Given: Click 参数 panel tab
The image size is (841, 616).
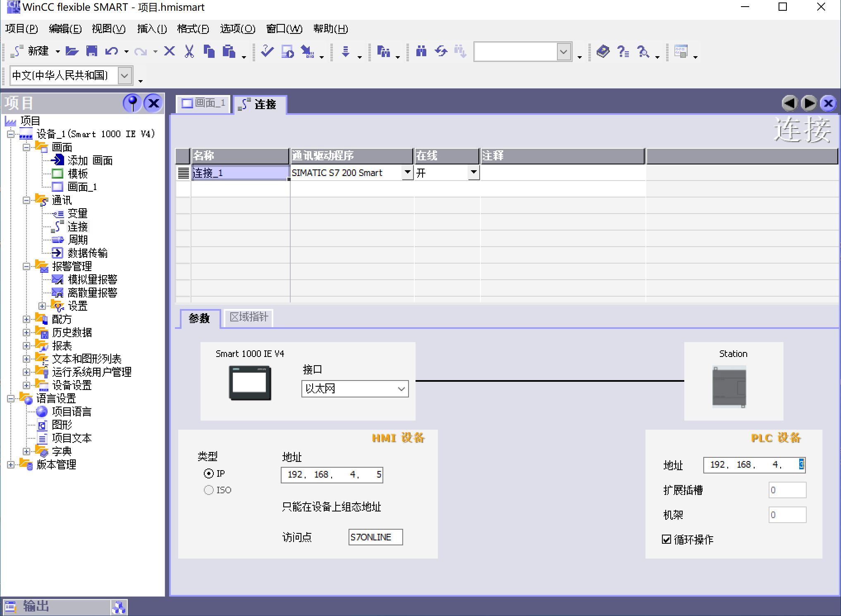Looking at the screenshot, I should [x=199, y=317].
